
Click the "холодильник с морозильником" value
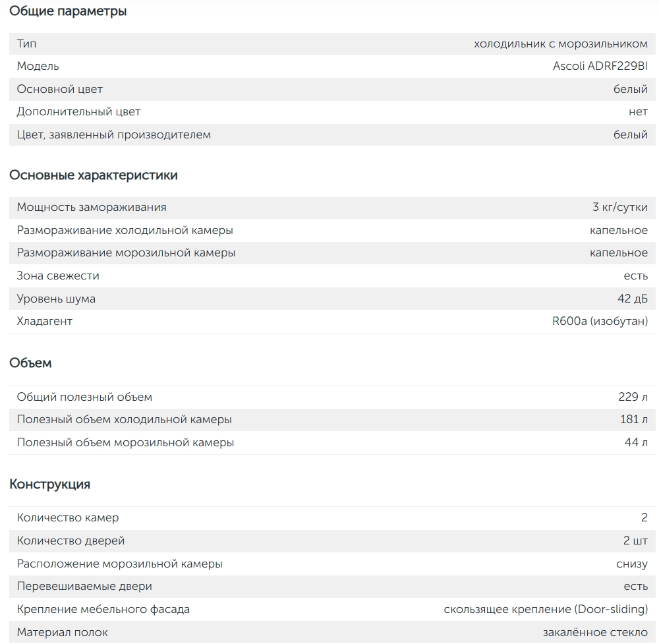pos(560,44)
